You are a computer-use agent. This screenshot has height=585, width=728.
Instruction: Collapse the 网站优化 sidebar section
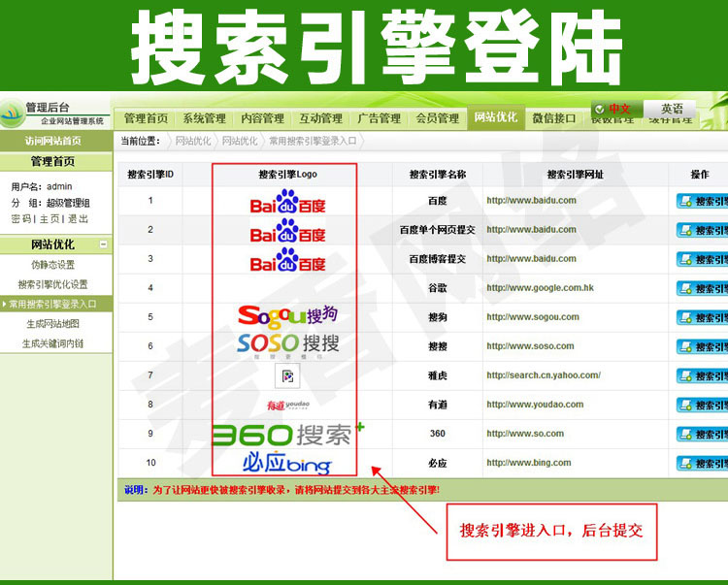click(x=104, y=244)
